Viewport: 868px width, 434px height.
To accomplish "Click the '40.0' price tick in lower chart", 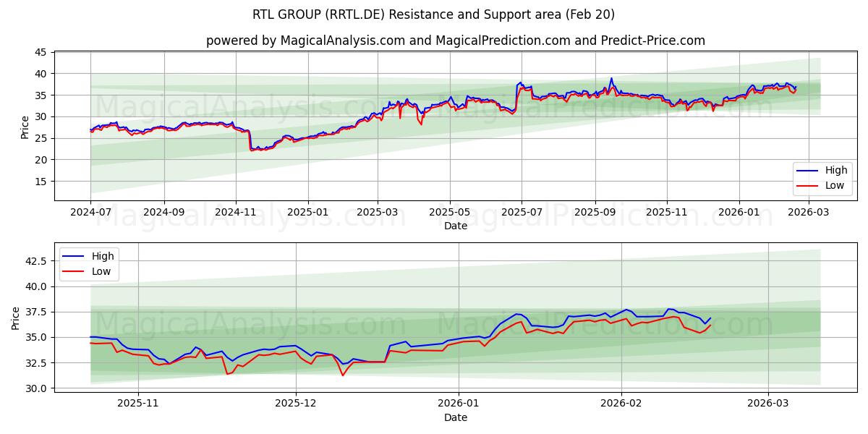I will [x=36, y=286].
